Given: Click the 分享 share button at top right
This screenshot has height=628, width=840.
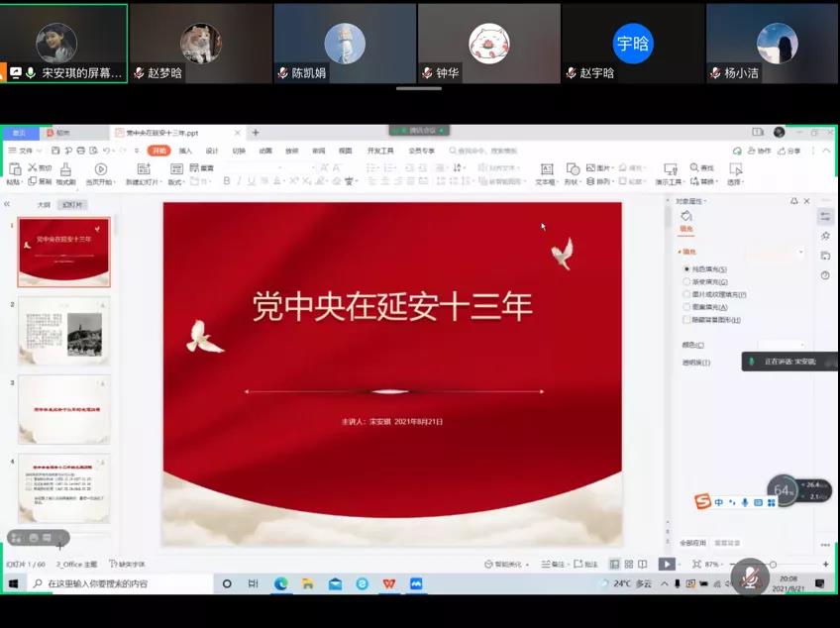Looking at the screenshot, I should click(x=789, y=149).
